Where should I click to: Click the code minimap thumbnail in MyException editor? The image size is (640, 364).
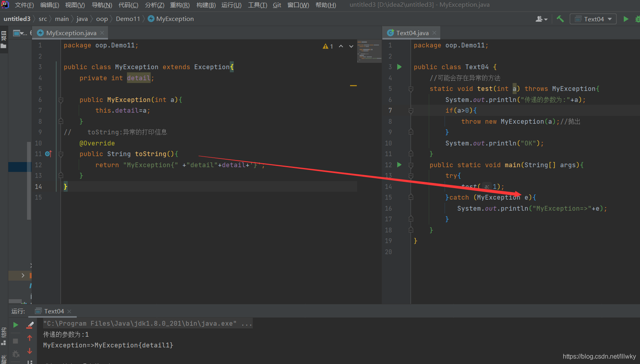[x=369, y=51]
